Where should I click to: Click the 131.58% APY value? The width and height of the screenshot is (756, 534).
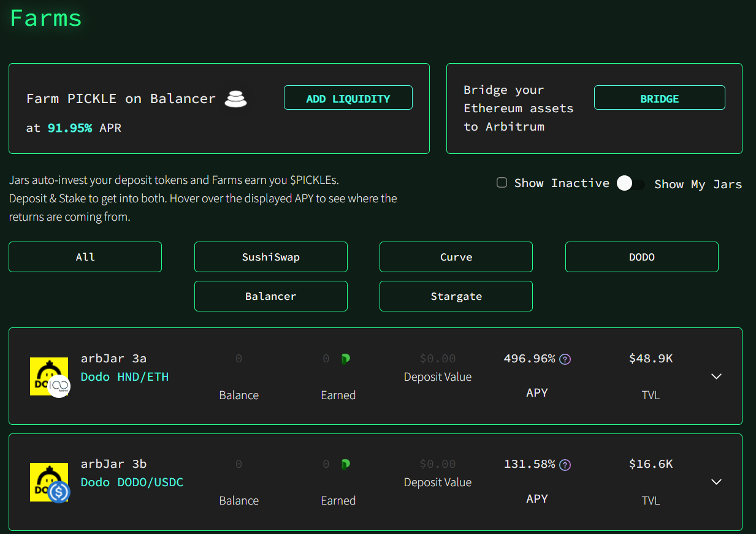[529, 463]
